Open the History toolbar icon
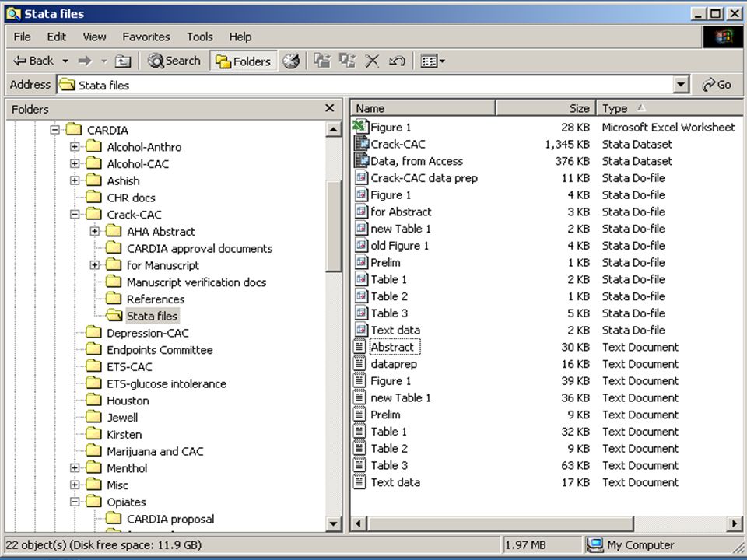 (291, 61)
